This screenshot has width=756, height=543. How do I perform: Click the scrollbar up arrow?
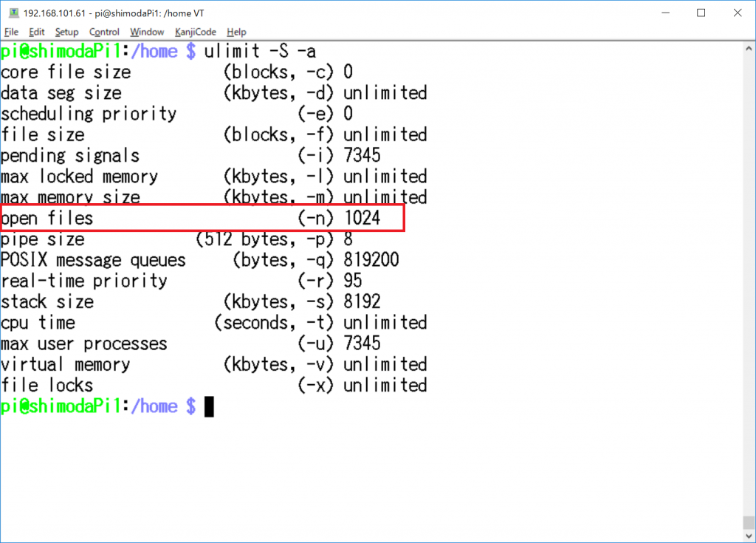749,49
